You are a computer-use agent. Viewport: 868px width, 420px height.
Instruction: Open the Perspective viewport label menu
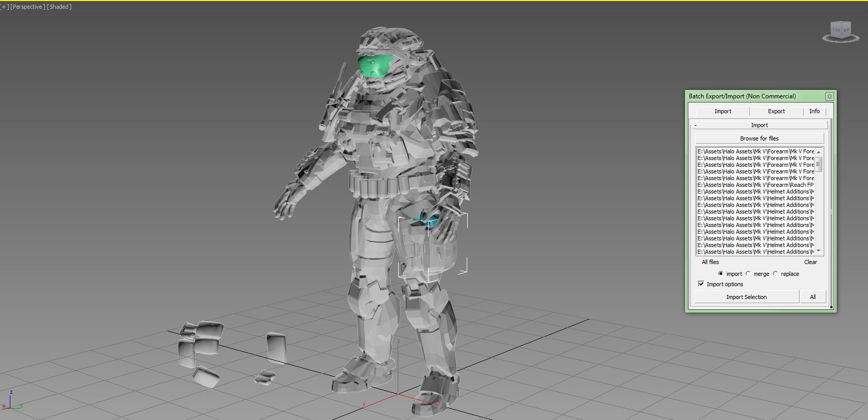(x=28, y=7)
